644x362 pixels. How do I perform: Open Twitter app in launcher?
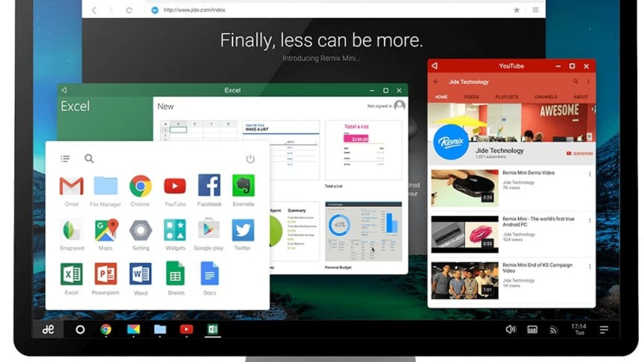(243, 230)
